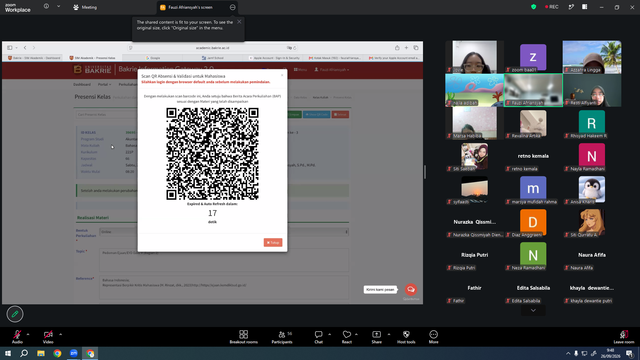
Task: Open the Windows Start menu
Action: (8, 353)
